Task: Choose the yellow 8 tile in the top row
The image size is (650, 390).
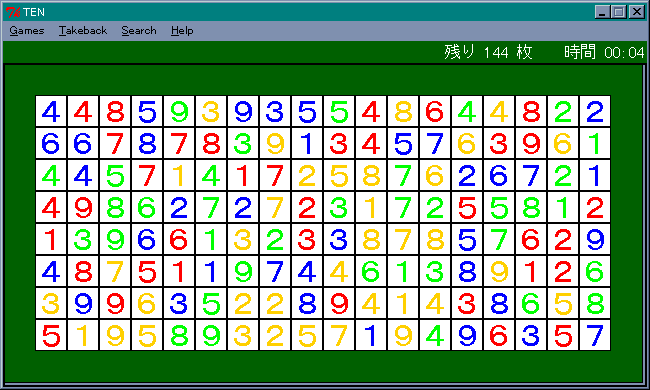Action: click(403, 111)
